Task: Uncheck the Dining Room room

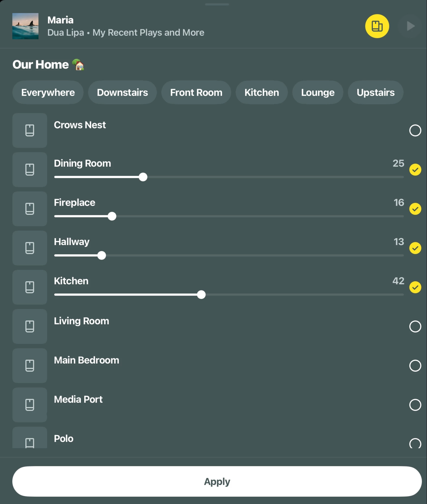Action: point(415,170)
